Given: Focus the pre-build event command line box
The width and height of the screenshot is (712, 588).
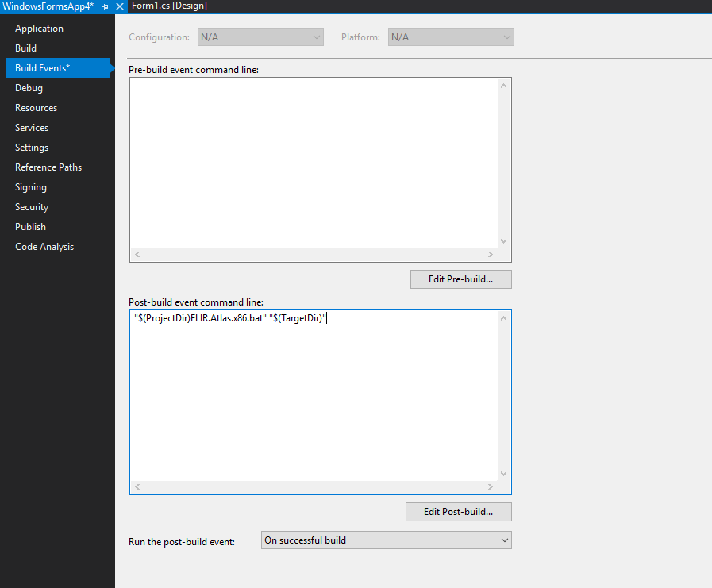Looking at the screenshot, I should pos(314,163).
